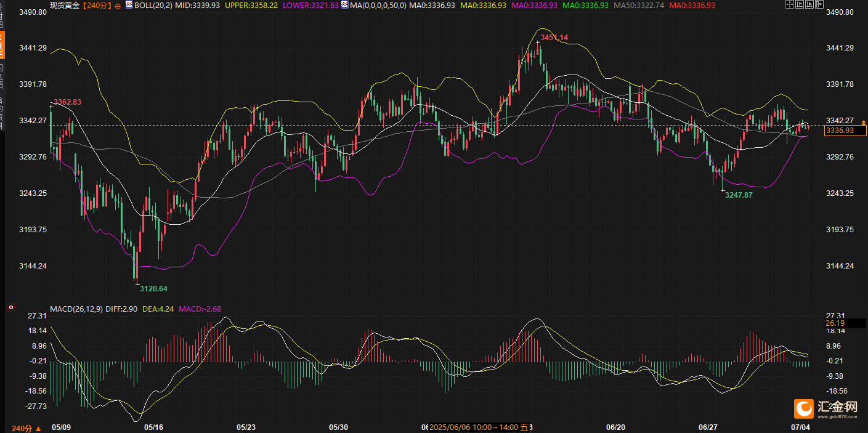The width and height of the screenshot is (868, 433).
Task: Click the 【240分】 period label in chart header
Action: coord(97,5)
